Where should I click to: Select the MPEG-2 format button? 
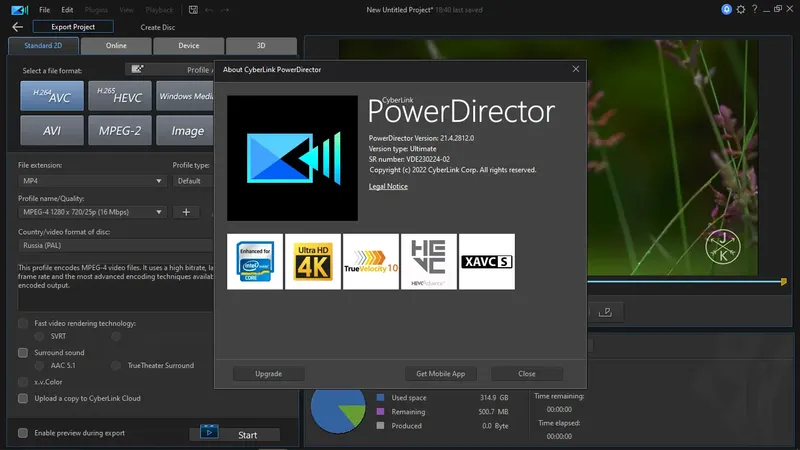[x=120, y=131]
